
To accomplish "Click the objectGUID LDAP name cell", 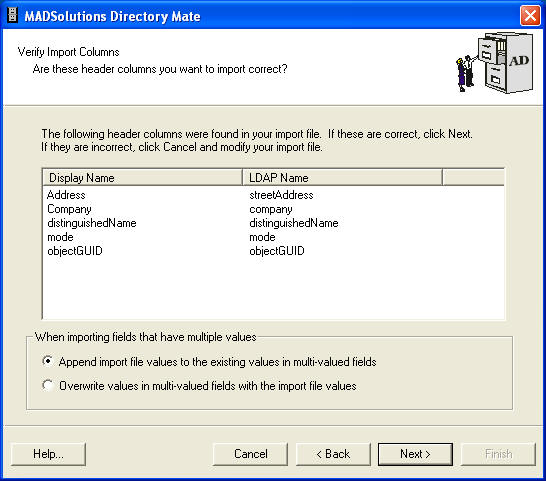I will [x=277, y=251].
